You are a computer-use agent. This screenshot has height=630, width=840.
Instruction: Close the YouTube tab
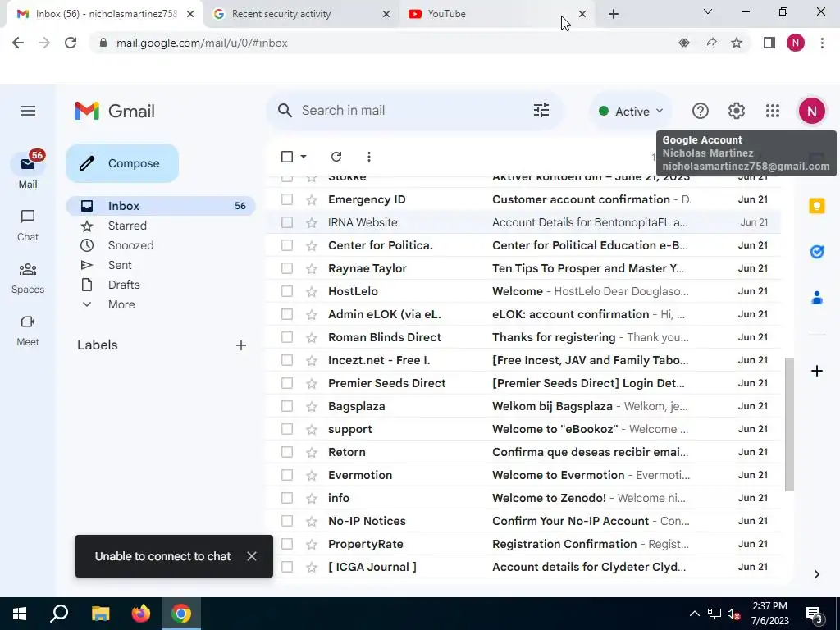(x=582, y=14)
